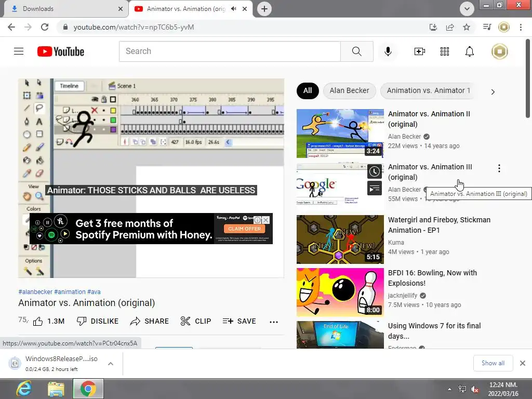Viewport: 532px width, 399px height.
Task: Click the page vertical scrollbar
Action: 528,79
